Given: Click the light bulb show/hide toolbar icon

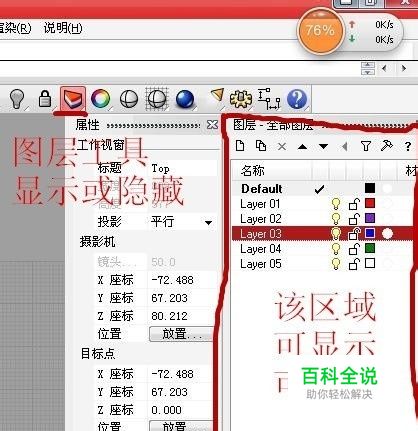Looking at the screenshot, I should pyautogui.click(x=17, y=99).
